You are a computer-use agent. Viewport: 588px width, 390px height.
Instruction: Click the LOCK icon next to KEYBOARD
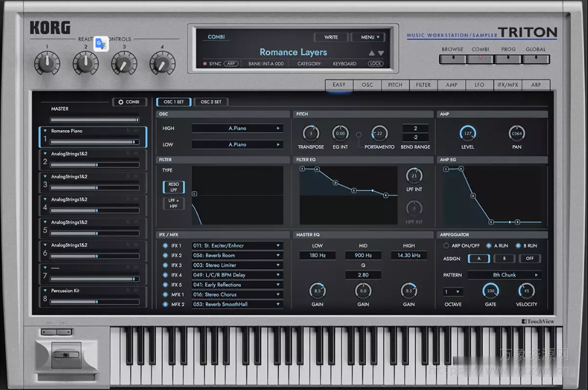[376, 63]
